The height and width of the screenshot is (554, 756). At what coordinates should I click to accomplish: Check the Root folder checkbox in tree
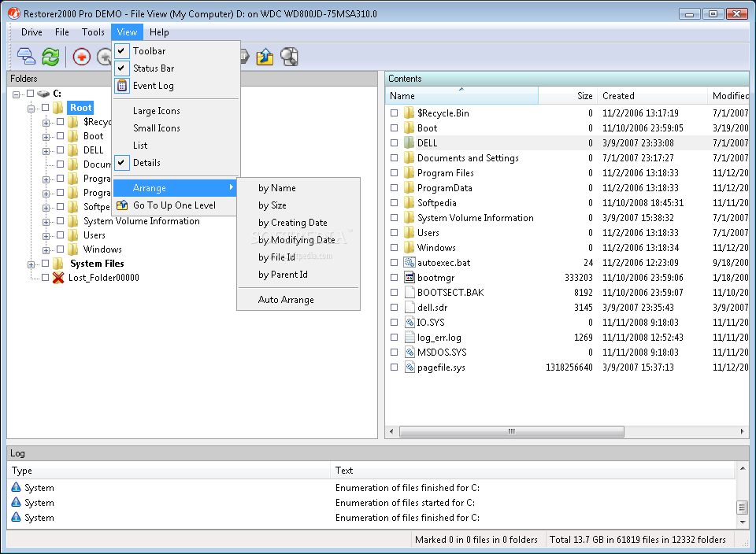[x=46, y=108]
